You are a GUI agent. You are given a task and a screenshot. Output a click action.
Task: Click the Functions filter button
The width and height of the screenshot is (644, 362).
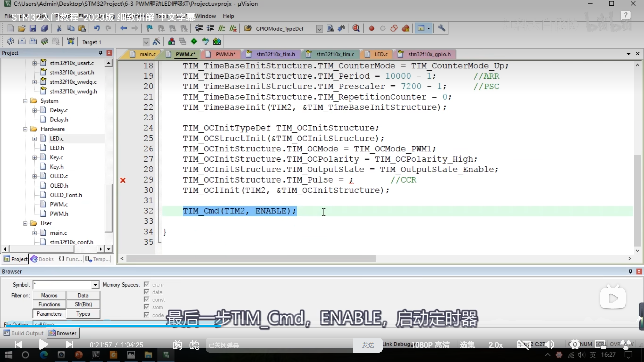pyautogui.click(x=49, y=304)
